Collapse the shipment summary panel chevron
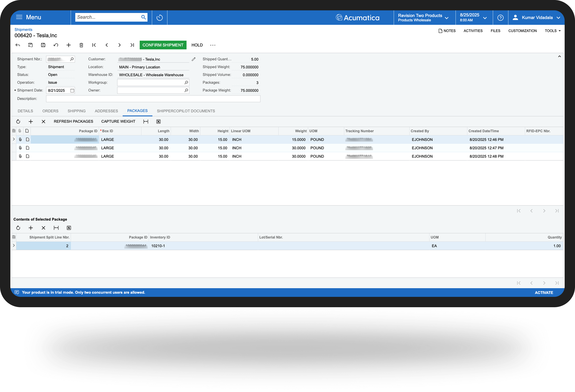 559,56
